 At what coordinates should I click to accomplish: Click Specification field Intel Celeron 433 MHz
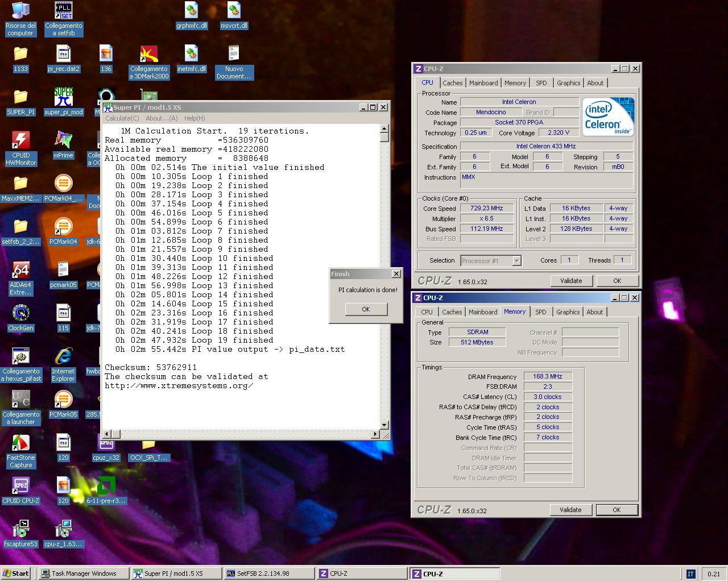pos(546,146)
